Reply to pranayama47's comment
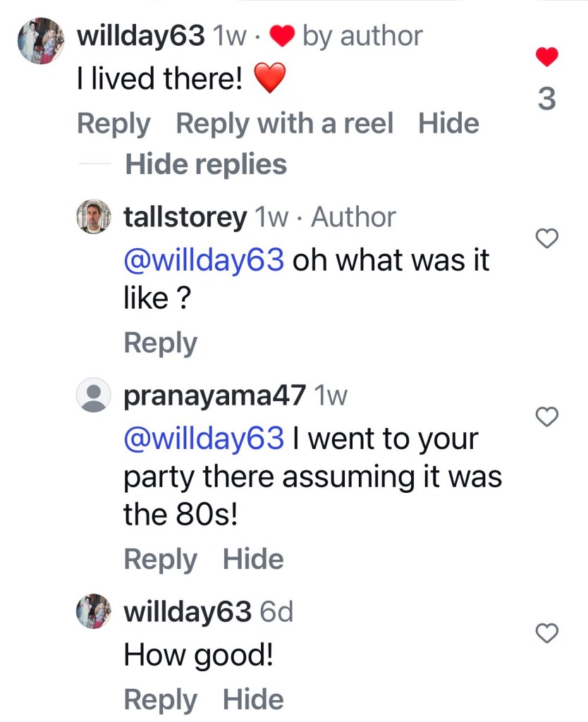Screen dimensions: 588x722 point(160,559)
